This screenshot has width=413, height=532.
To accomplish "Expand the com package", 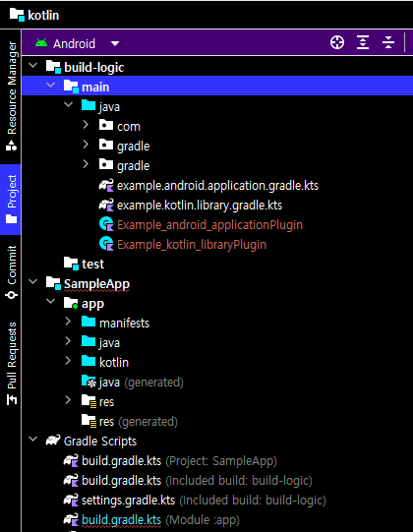I will coord(86,125).
